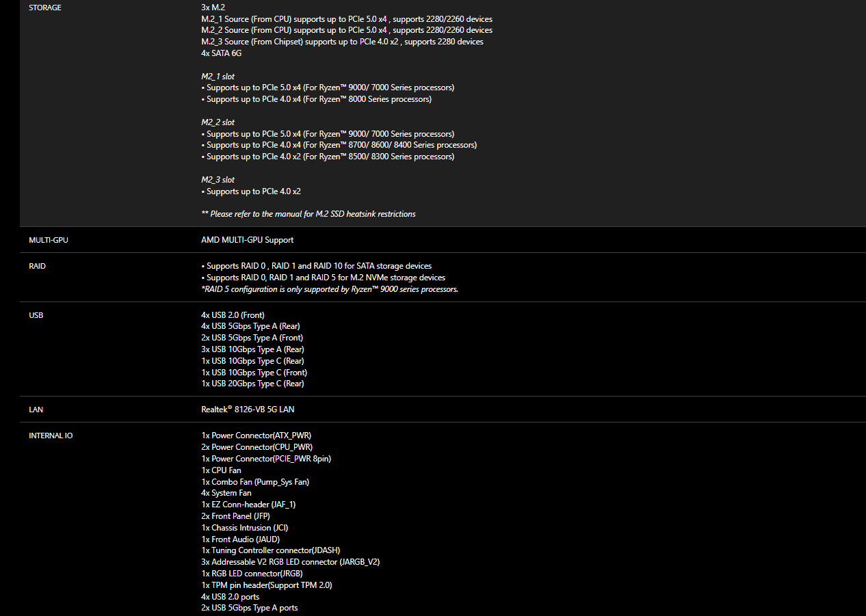Click the LAN row label
The width and height of the screenshot is (866, 616).
(x=36, y=410)
